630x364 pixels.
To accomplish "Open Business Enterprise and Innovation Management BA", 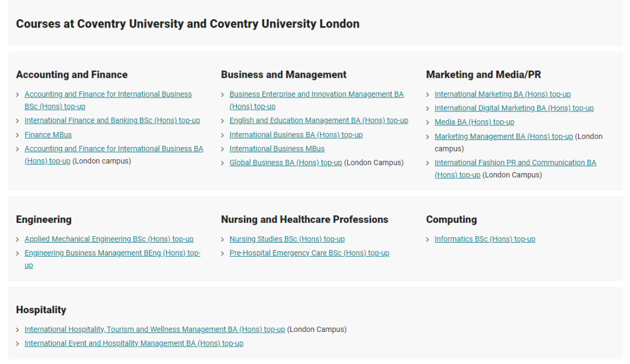I will (x=316, y=94).
